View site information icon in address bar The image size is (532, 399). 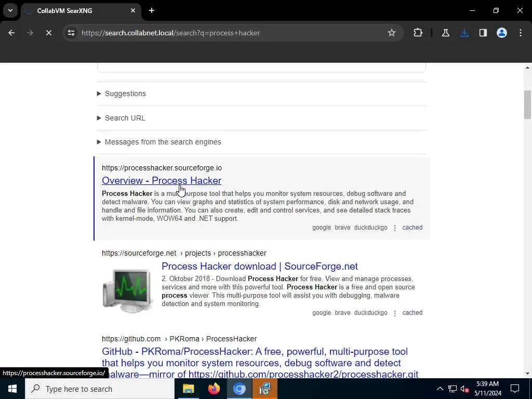[71, 33]
